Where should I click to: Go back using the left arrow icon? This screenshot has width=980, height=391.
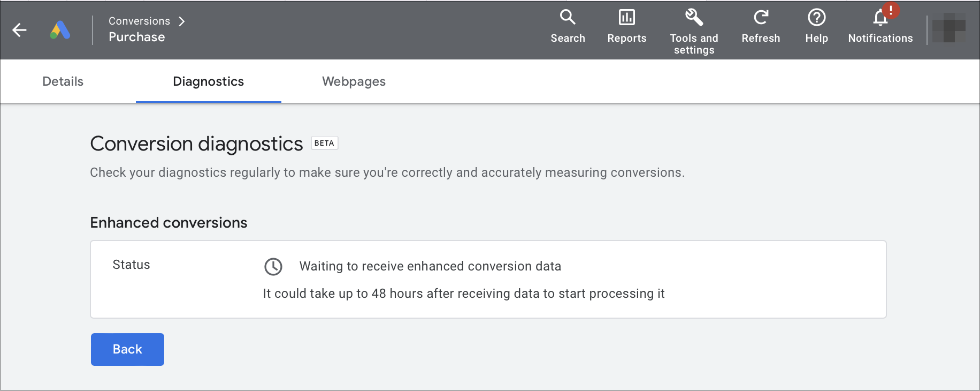pos(20,30)
